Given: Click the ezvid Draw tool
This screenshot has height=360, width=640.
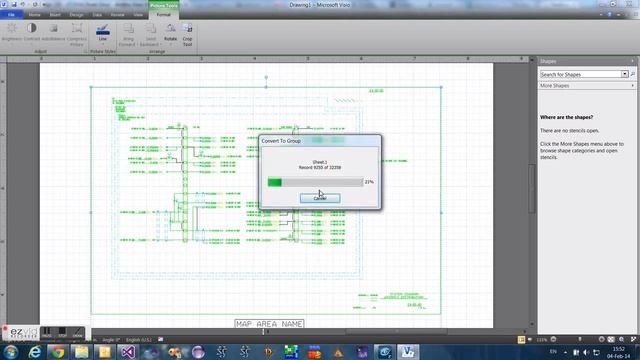Looking at the screenshot, I should (x=77, y=333).
